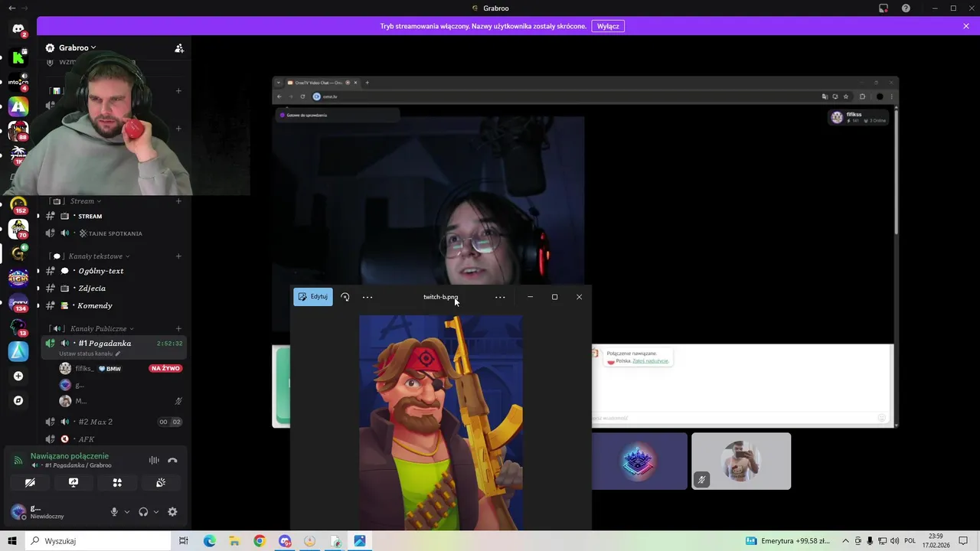
Task: Open the activities button in the voice panel
Action: [117, 483]
